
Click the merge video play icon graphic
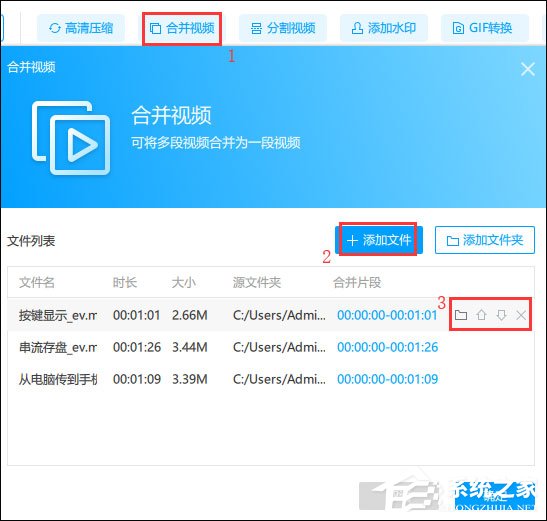(71, 138)
